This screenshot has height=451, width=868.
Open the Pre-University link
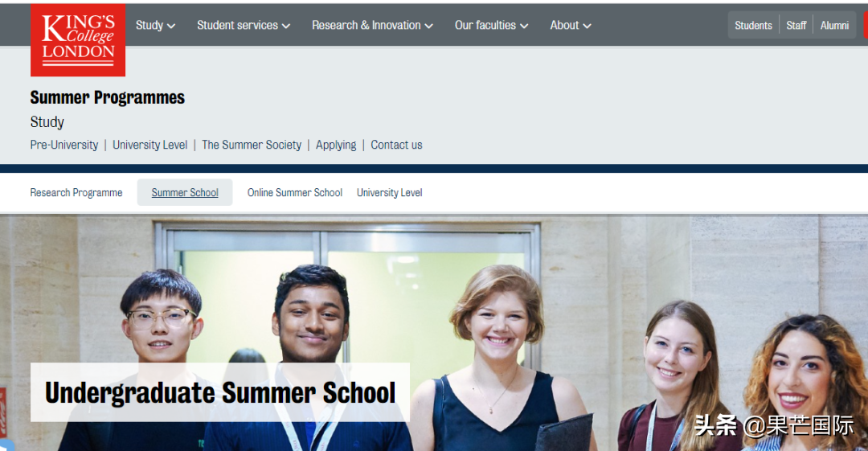pos(64,146)
